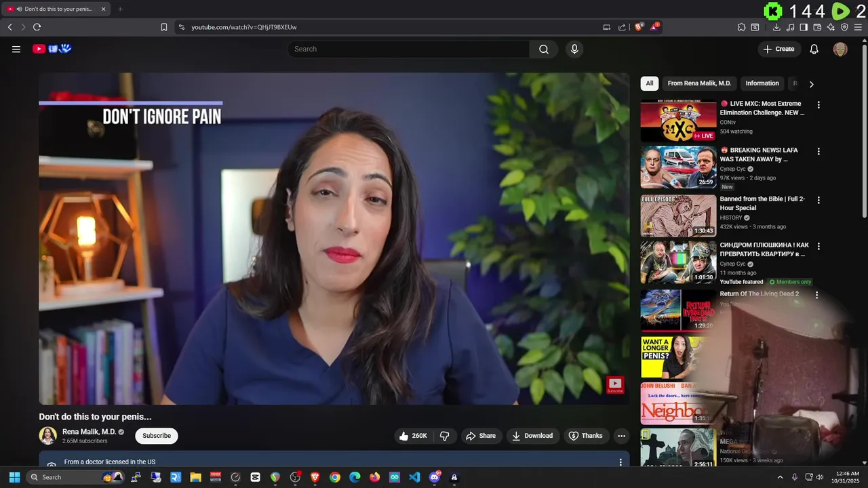Click the Subscribe watermark in the video

click(x=615, y=385)
